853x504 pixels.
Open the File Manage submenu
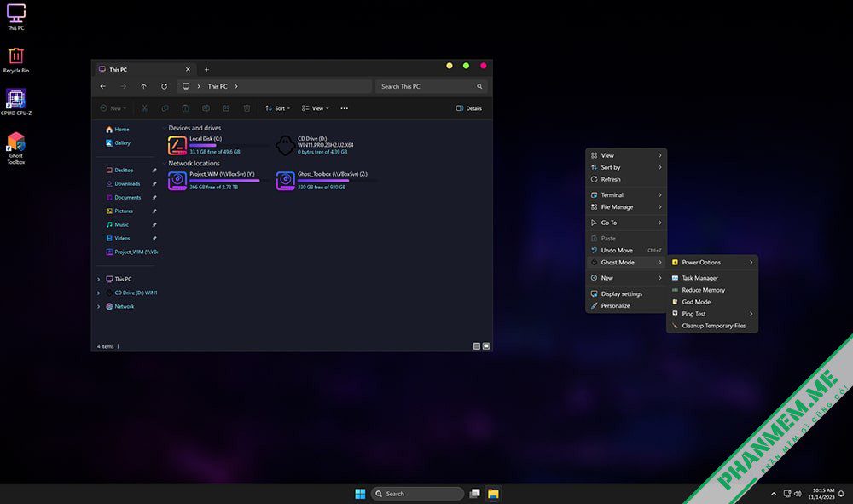point(626,207)
